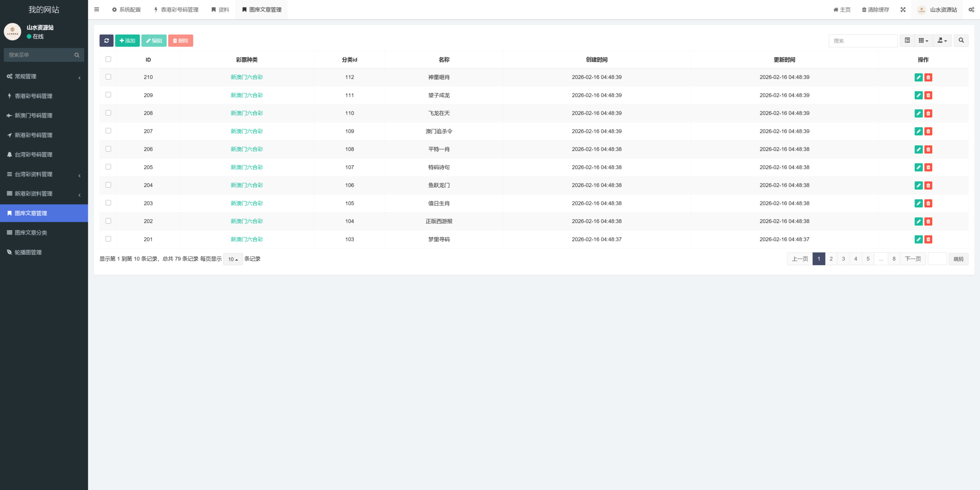980x490 pixels.
Task: Open the columns visibility grid dropdown
Action: pyautogui.click(x=923, y=41)
